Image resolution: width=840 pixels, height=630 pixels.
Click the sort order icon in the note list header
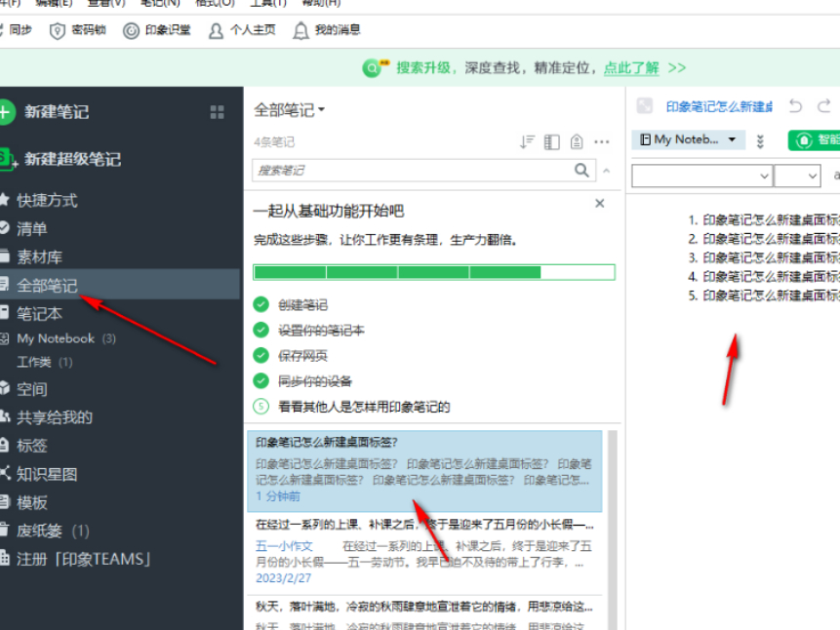[x=527, y=142]
